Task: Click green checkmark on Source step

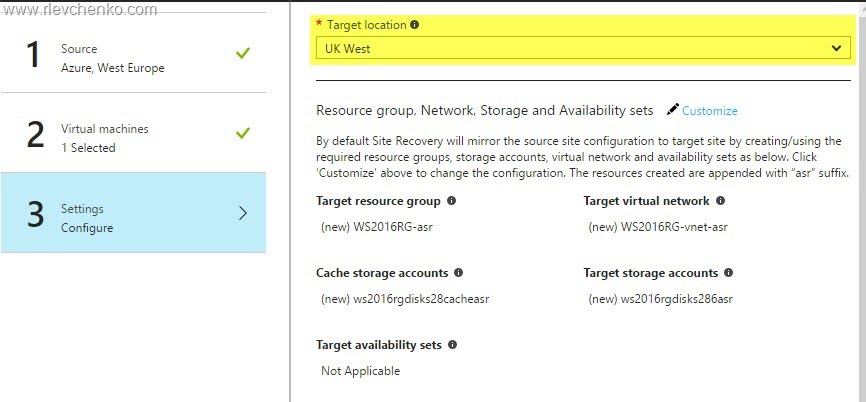Action: pos(242,54)
